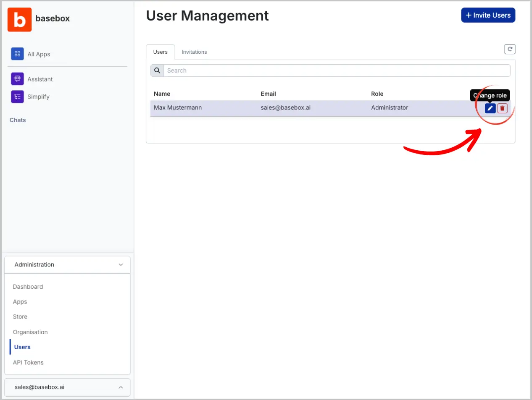Screen dimensions: 532x400
Task: Click the basebox logo icon
Action: point(19,19)
